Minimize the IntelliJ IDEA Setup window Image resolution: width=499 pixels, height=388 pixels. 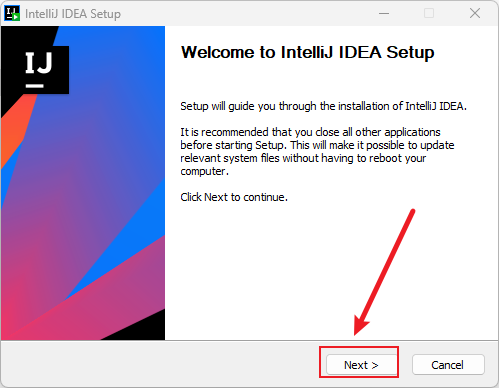(384, 13)
